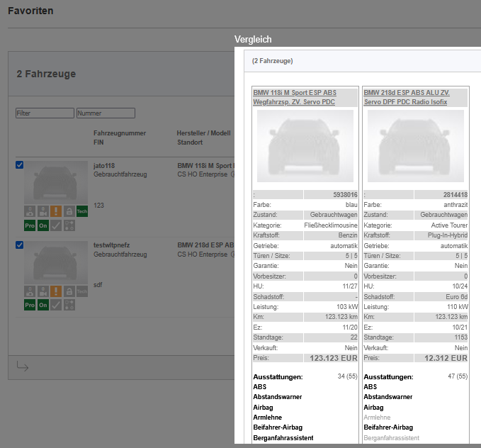Click info icon next to CS HO Enterprise

point(233,174)
